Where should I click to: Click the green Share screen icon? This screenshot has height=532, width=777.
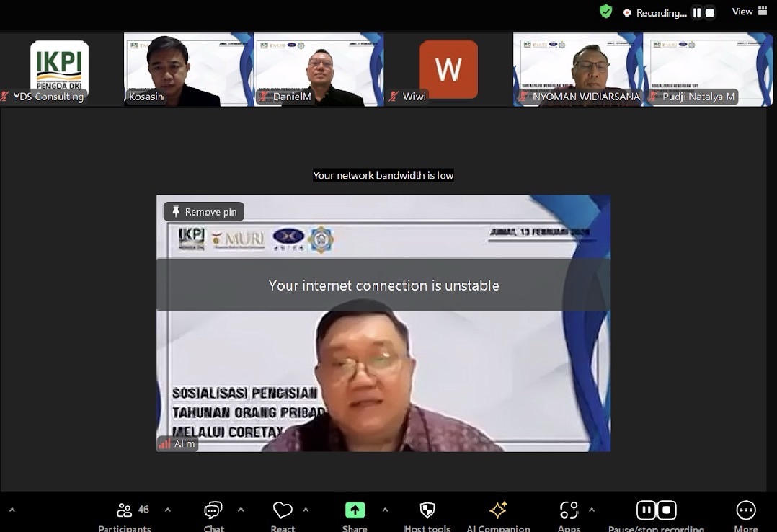tap(355, 510)
